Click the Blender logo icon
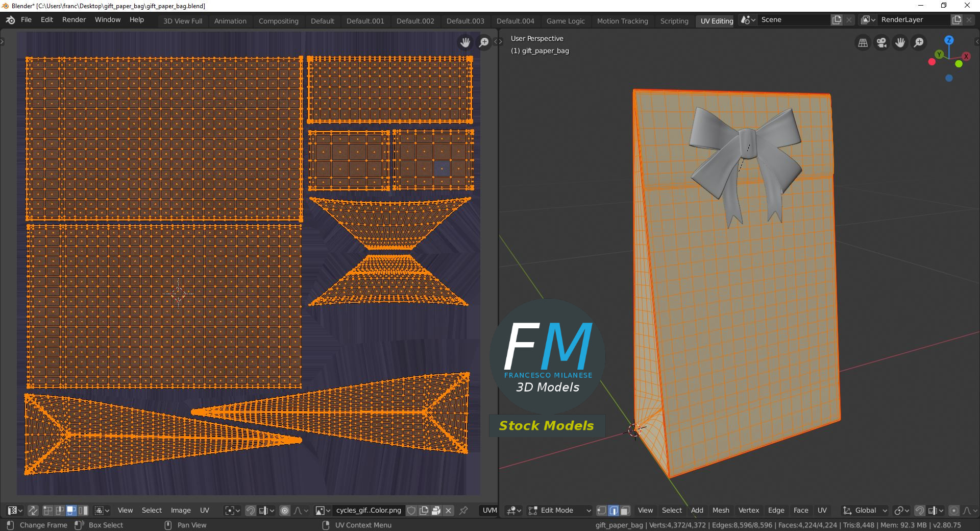 click(x=10, y=20)
